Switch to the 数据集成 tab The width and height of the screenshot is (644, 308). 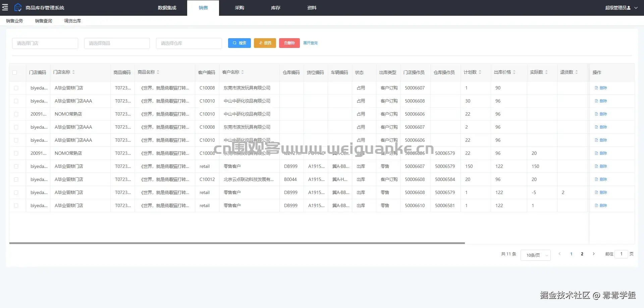click(167, 8)
